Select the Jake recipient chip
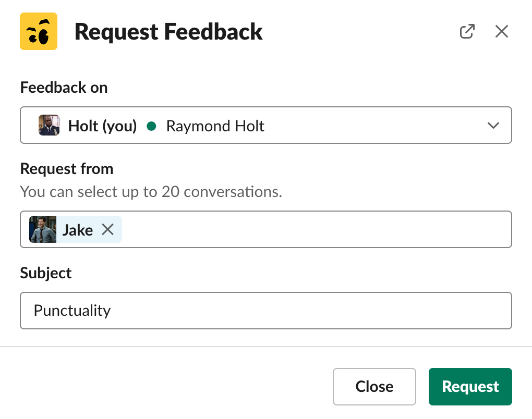 (75, 229)
